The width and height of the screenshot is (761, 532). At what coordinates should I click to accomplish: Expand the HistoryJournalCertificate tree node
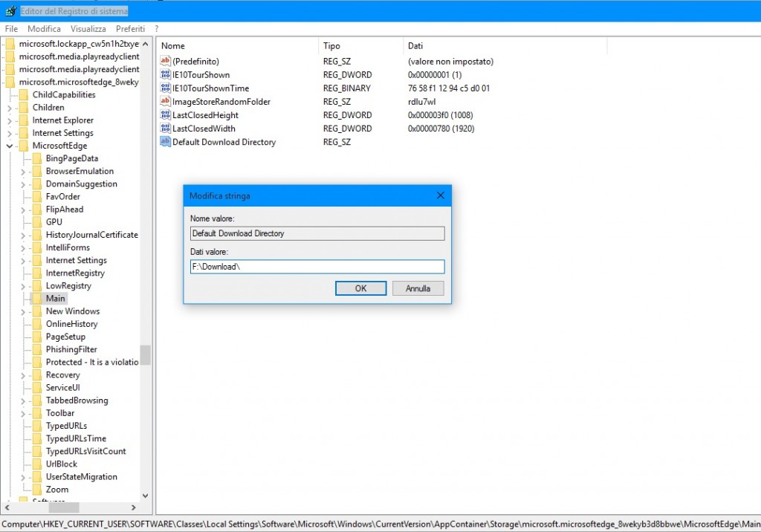click(x=23, y=235)
